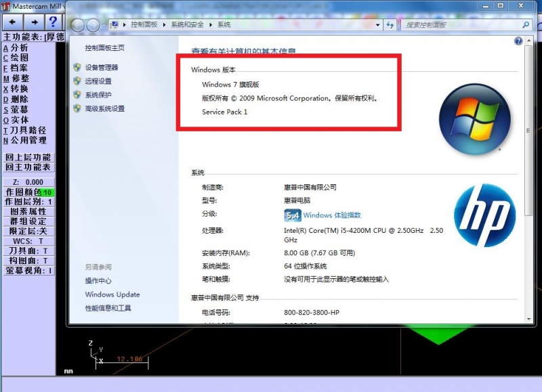Click Mastercam forward arrow toolbar button

click(x=35, y=22)
